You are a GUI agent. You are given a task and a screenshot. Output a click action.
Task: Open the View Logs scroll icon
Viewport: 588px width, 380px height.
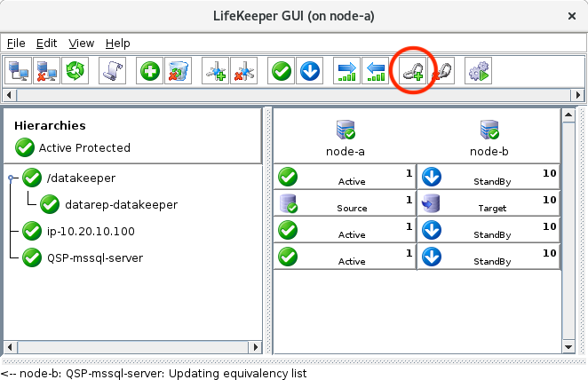(113, 70)
